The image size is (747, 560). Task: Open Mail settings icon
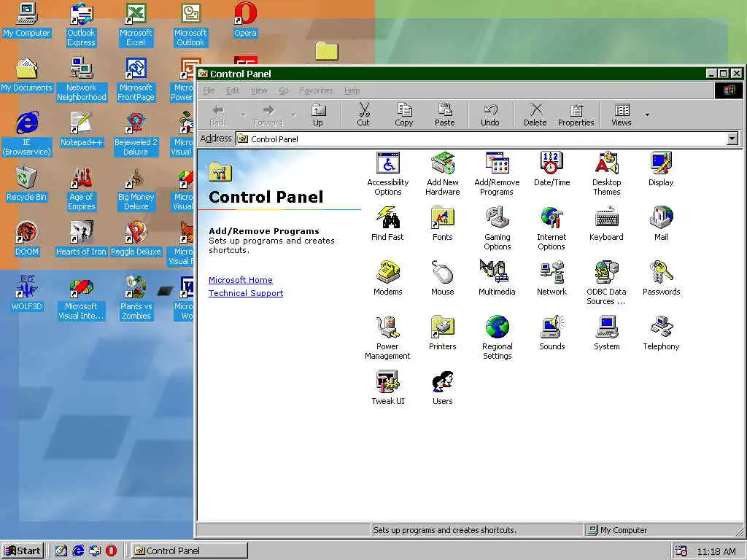661,224
